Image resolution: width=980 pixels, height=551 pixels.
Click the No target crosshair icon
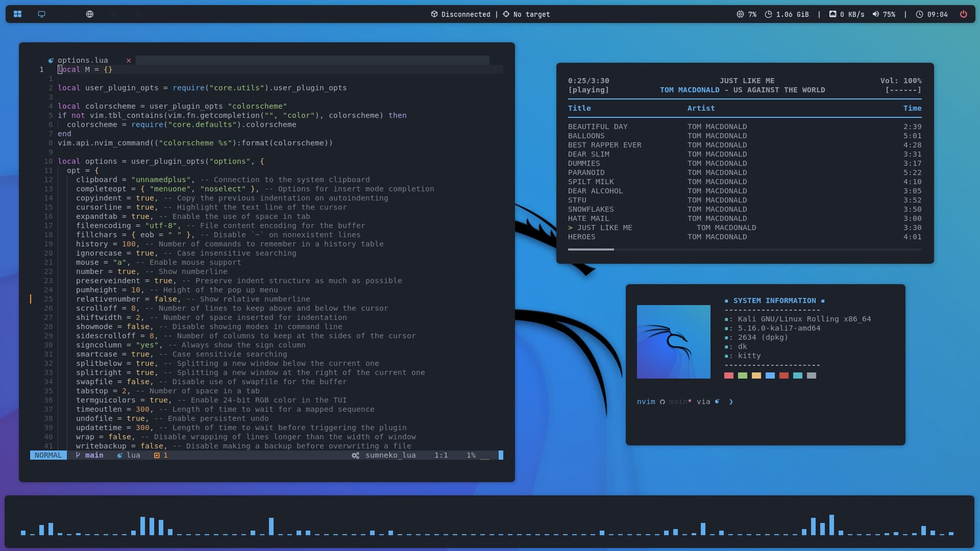(506, 14)
